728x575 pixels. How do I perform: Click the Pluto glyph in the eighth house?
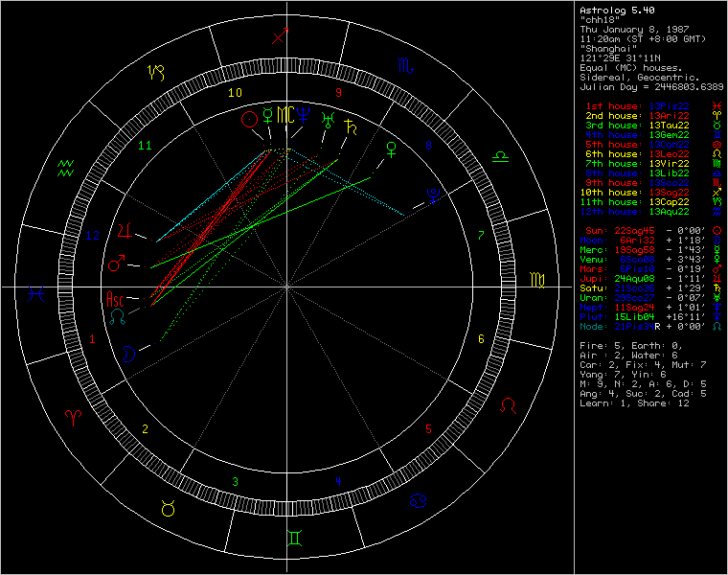click(434, 195)
